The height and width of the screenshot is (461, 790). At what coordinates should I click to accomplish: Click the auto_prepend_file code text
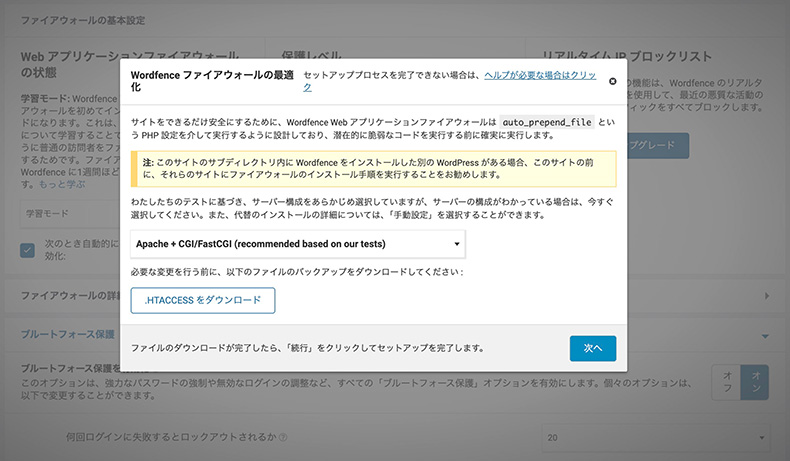pyautogui.click(x=547, y=122)
